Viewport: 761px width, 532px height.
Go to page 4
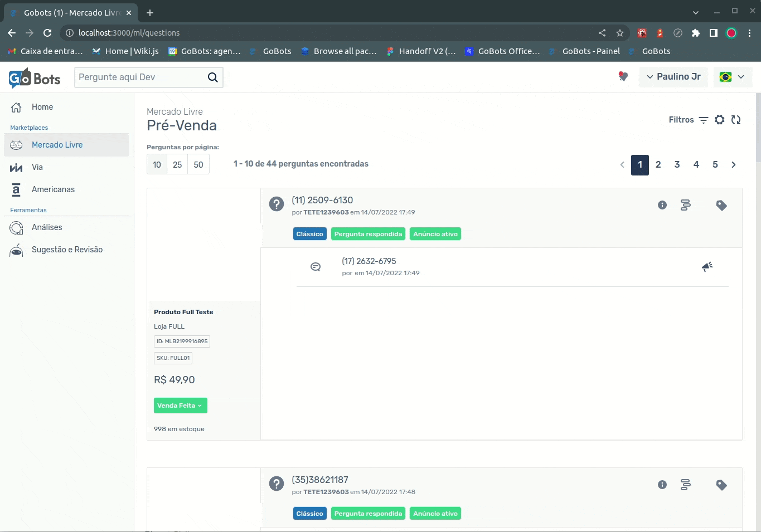[696, 164]
